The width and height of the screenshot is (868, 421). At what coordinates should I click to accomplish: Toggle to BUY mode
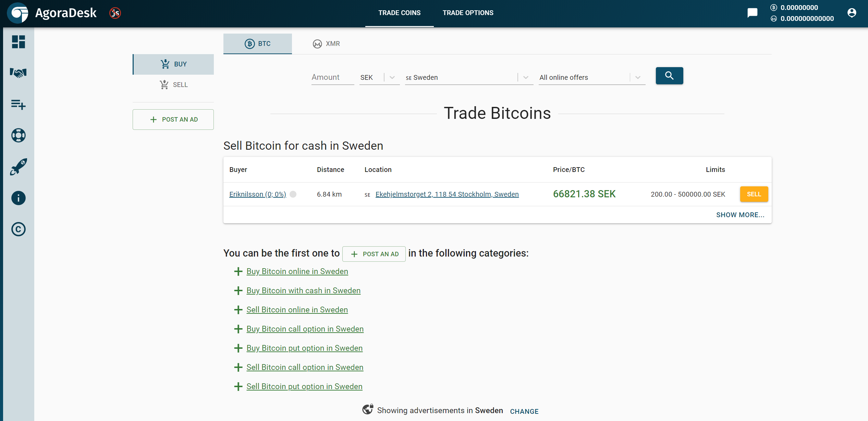(x=174, y=64)
